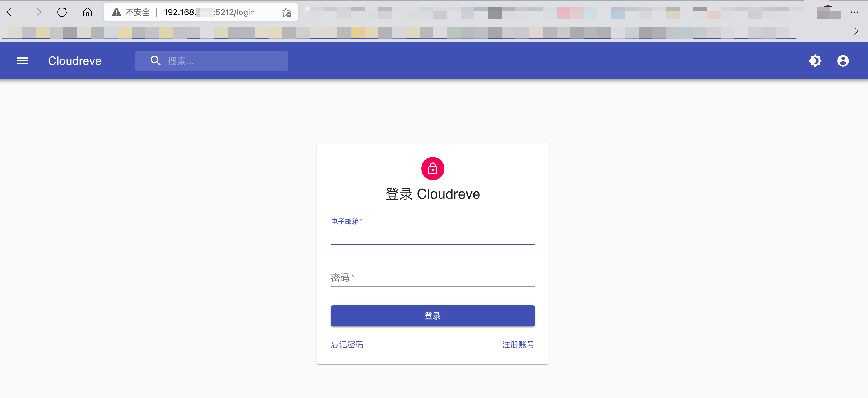Expand bookmarks overflow chevron
Image resolution: width=868 pixels, height=398 pixels.
(x=856, y=31)
